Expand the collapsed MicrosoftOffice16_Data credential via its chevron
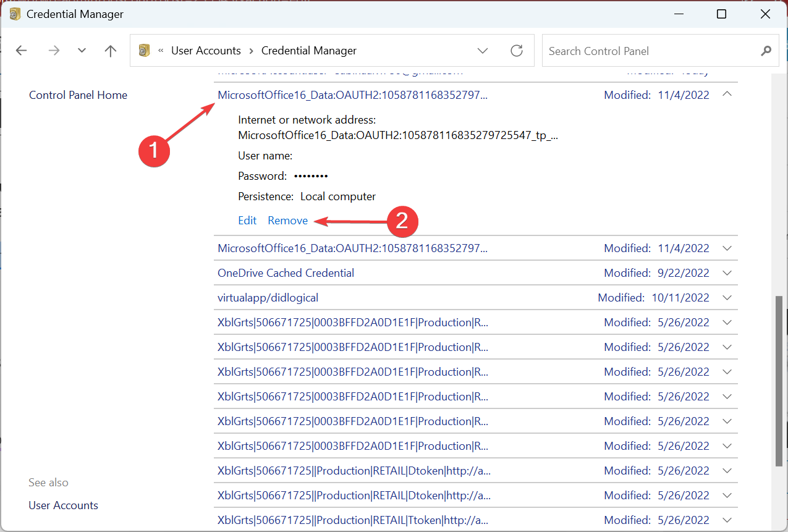 727,248
